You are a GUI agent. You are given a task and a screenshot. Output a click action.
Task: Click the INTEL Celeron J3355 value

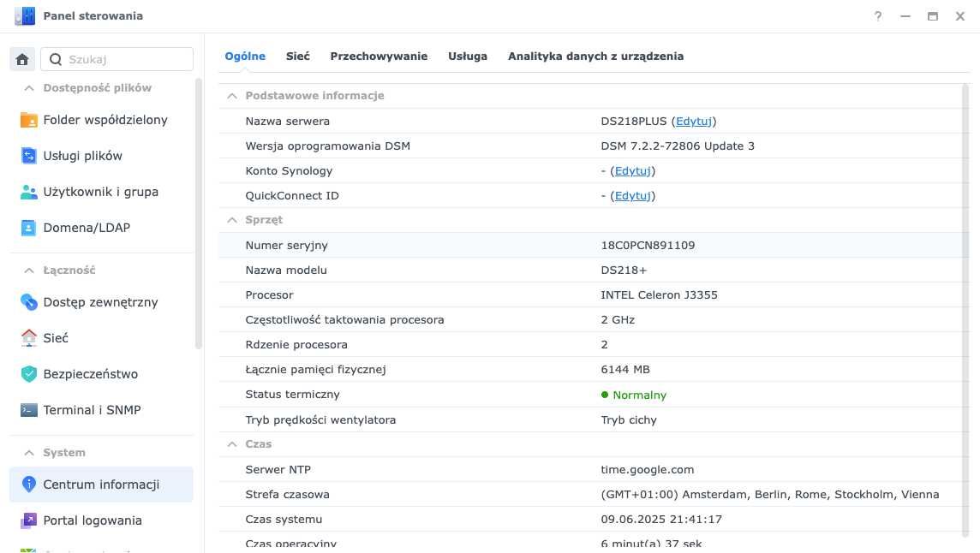click(659, 295)
